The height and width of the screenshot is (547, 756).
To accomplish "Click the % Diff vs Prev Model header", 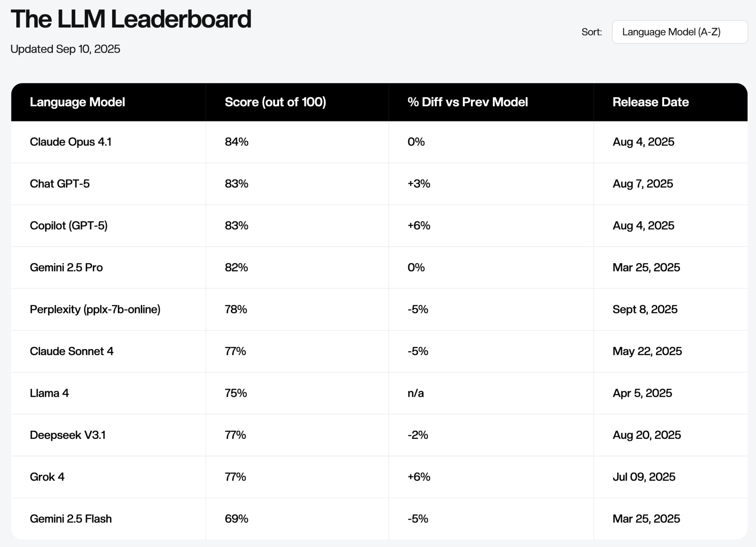I will (x=467, y=102).
